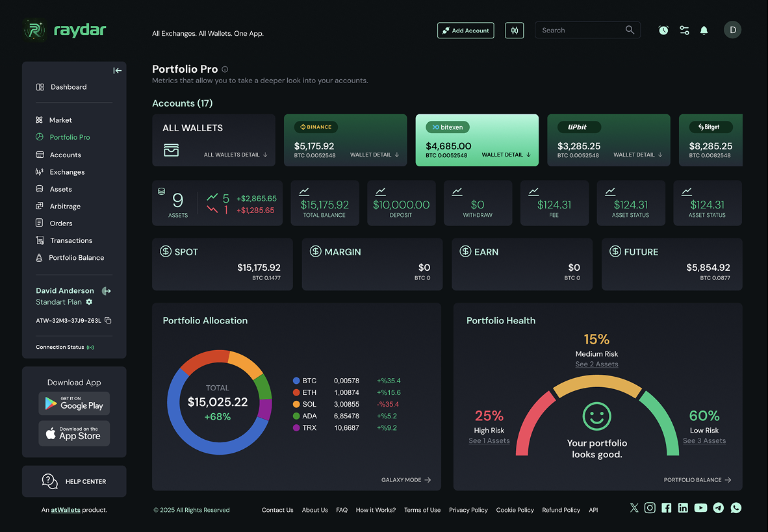Click the alarm clock icon in the top bar

(663, 30)
